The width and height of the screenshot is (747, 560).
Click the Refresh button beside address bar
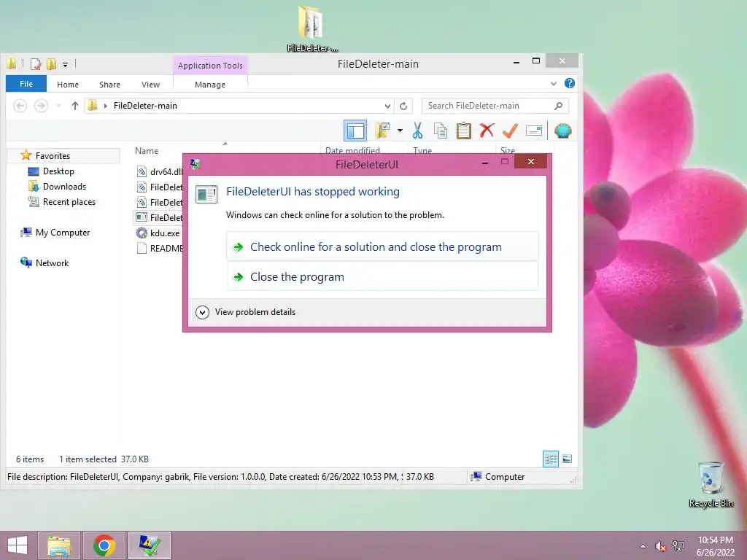pos(403,106)
